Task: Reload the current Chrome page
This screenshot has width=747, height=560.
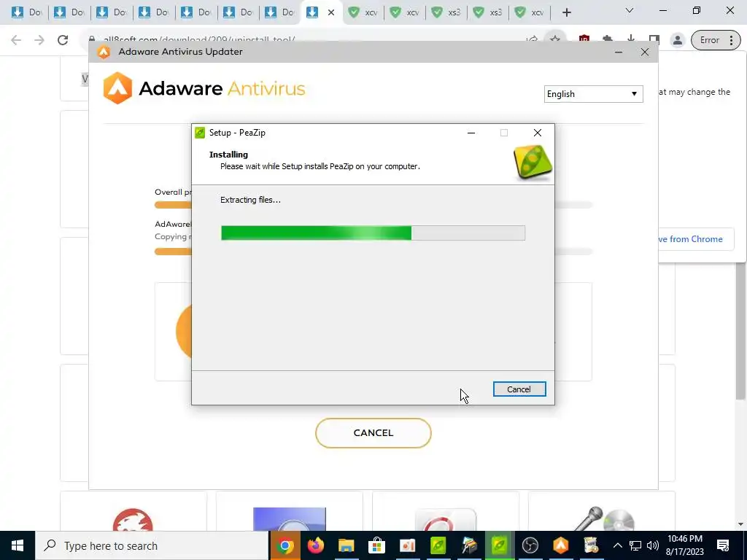Action: tap(63, 40)
